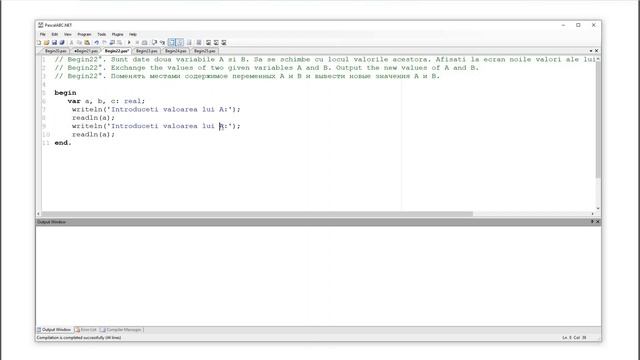The height and width of the screenshot is (360, 640).
Task: Switch to the Begin24.pas tab
Action: click(176, 51)
